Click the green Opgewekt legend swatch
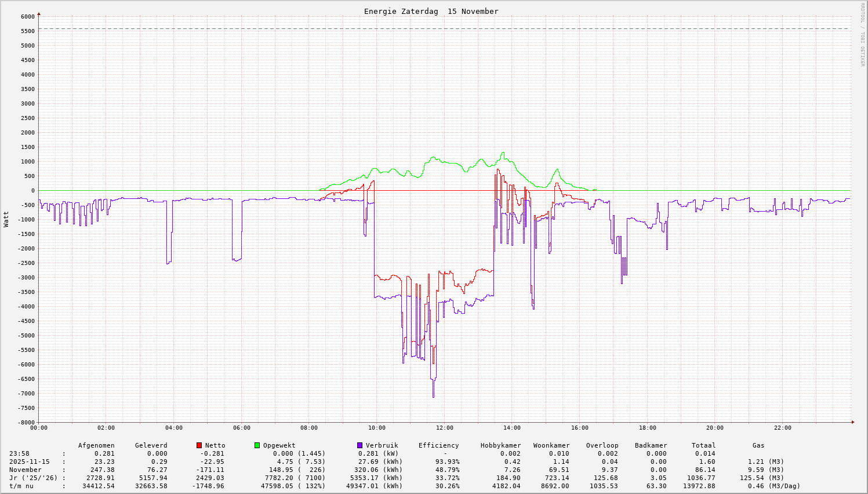 click(x=257, y=445)
